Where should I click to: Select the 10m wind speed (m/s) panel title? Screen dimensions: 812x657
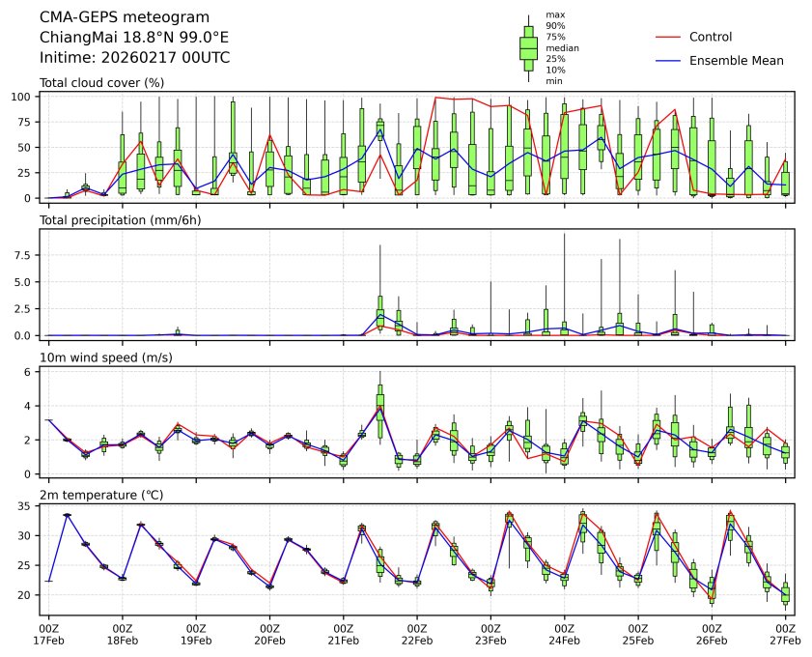coord(108,358)
